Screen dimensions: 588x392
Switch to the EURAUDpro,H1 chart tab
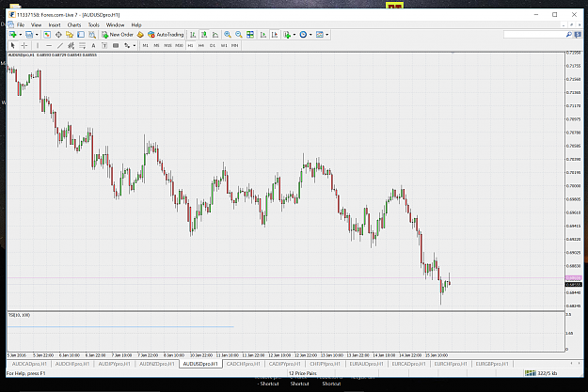coord(366,364)
